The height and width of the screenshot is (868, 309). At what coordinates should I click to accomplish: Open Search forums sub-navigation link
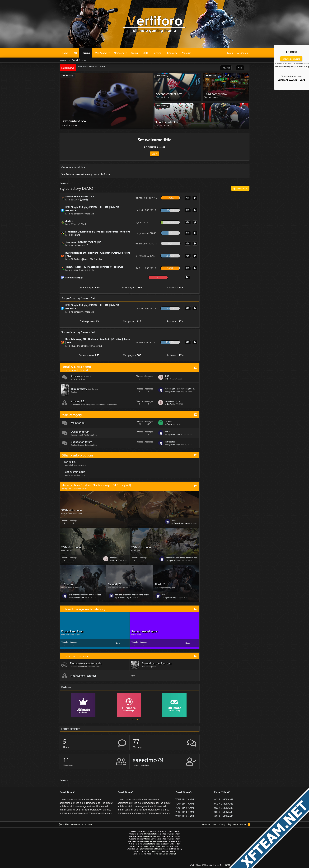pyautogui.click(x=79, y=60)
